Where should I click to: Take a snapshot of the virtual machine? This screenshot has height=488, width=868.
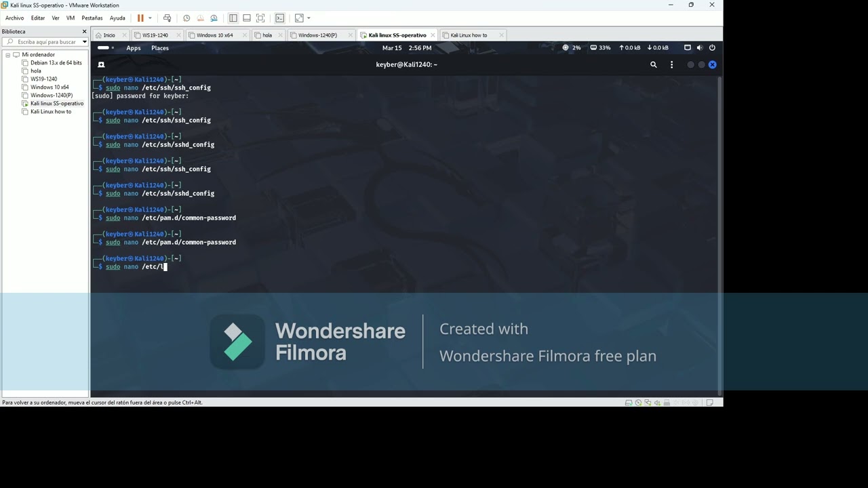coord(186,18)
